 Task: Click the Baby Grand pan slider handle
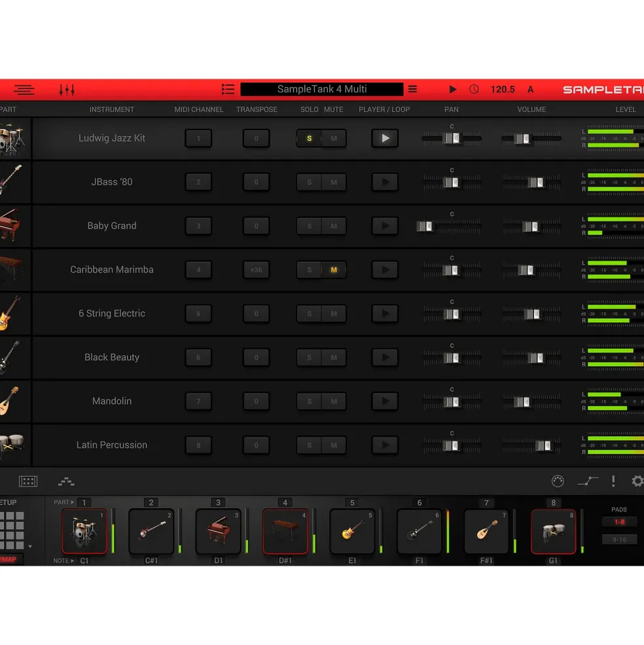click(424, 227)
